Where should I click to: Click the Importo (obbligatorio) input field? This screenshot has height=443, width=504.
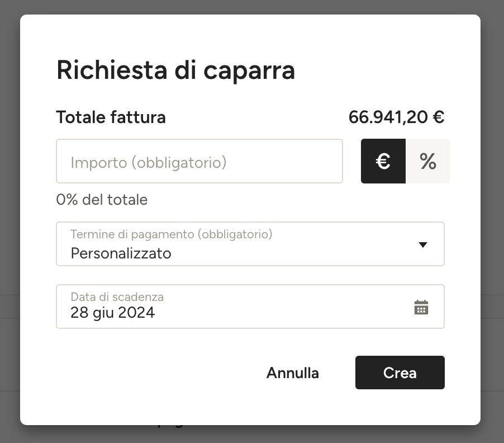199,161
